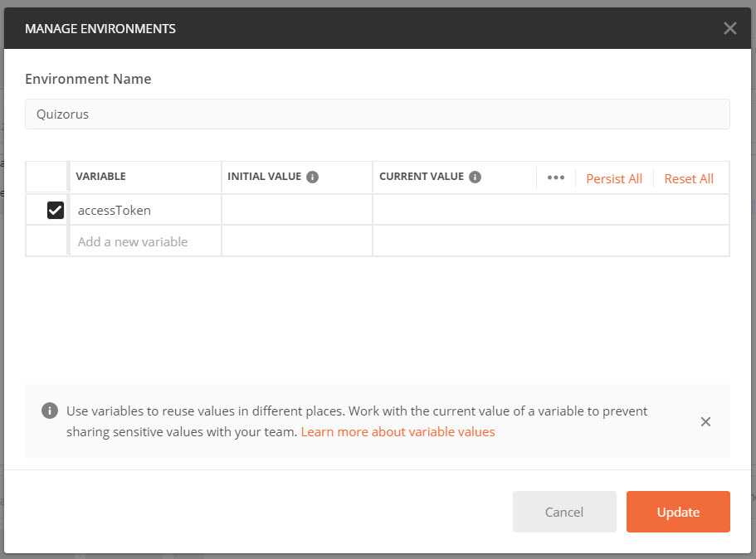Click Persist All values

click(x=614, y=178)
